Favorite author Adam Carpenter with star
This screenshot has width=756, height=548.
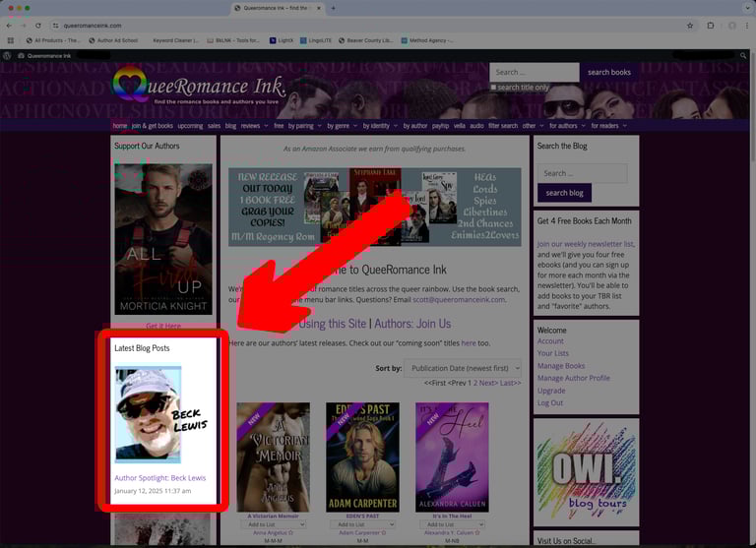pyautogui.click(x=384, y=533)
